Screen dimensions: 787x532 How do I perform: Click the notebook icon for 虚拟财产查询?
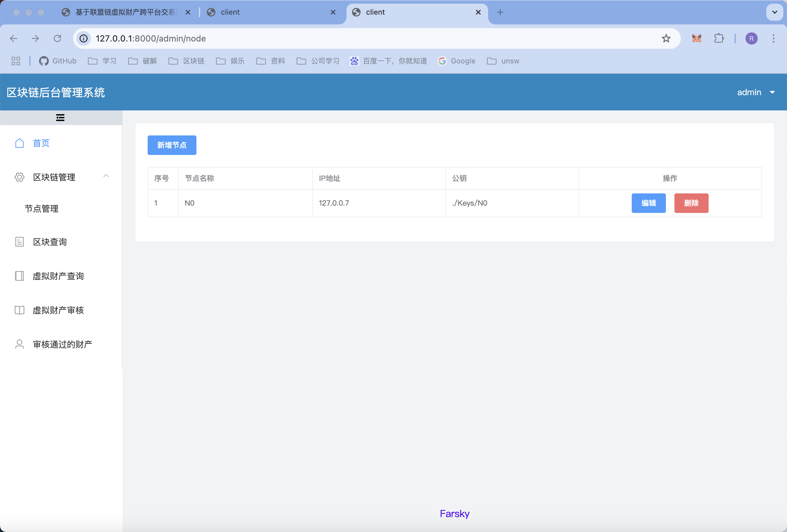click(20, 276)
